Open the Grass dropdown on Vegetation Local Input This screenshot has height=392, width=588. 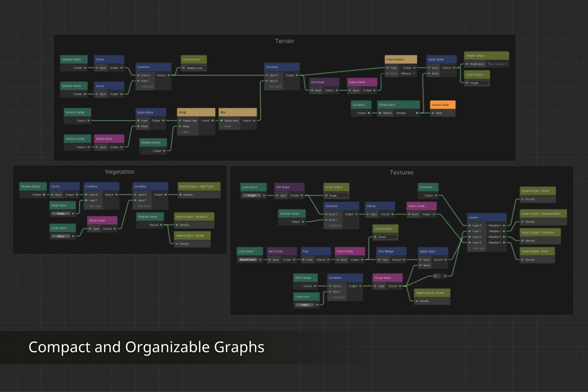[61, 214]
